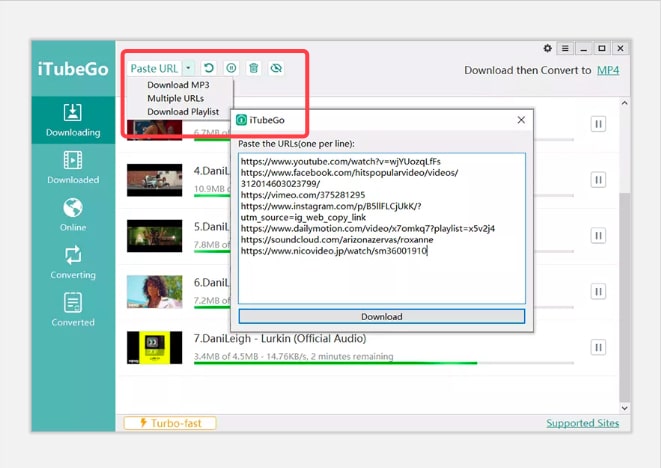Click 'Paste the URLs(one per line):' label
The width and height of the screenshot is (661, 468).
point(296,144)
